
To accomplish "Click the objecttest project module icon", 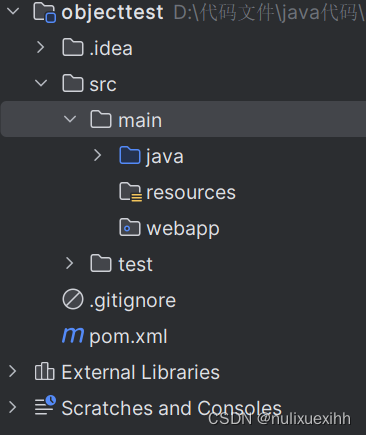I will coord(45,12).
